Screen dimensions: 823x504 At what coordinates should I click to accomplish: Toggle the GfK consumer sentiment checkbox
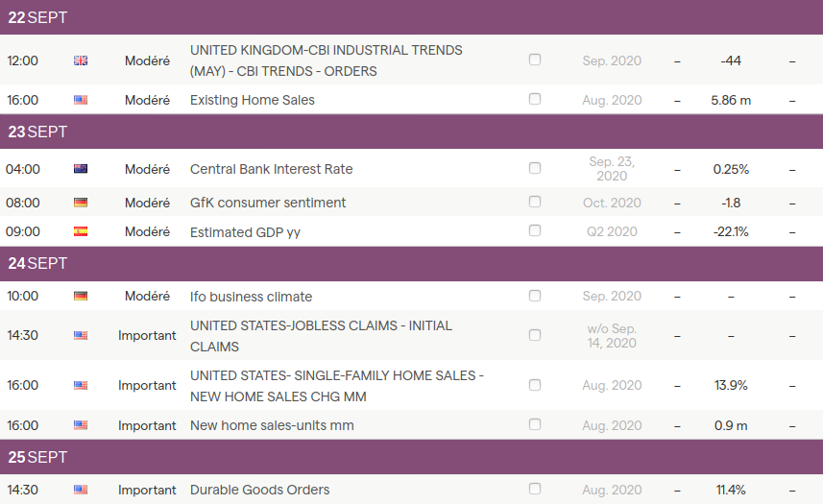(x=535, y=202)
